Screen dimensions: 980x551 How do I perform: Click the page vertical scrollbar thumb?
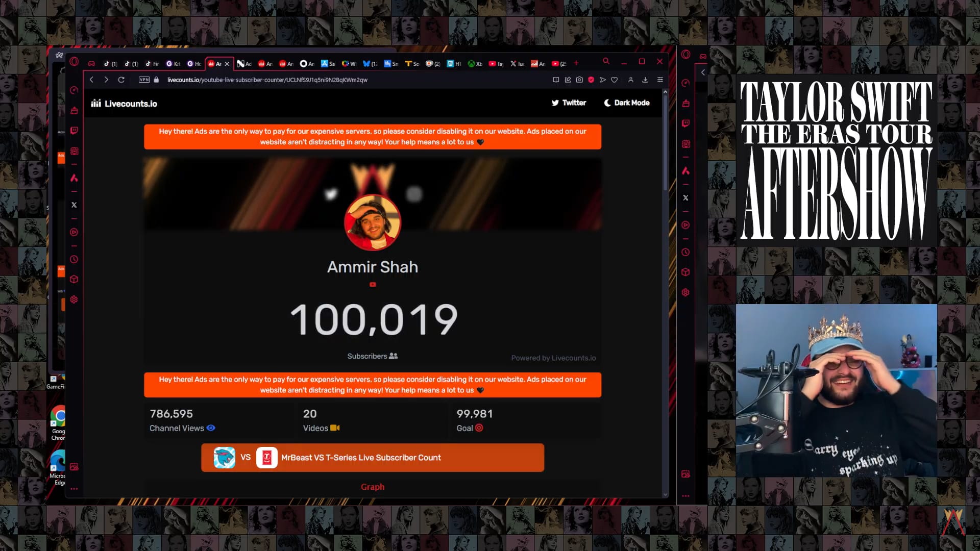pyautogui.click(x=665, y=143)
